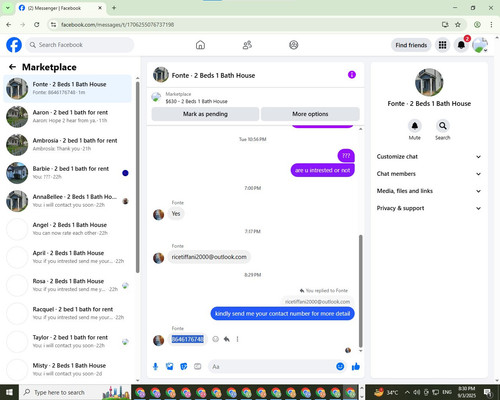Screen dimensions: 500x400
Task: Open Misty 2 Beds 1 Bath House chat
Action: point(68,369)
